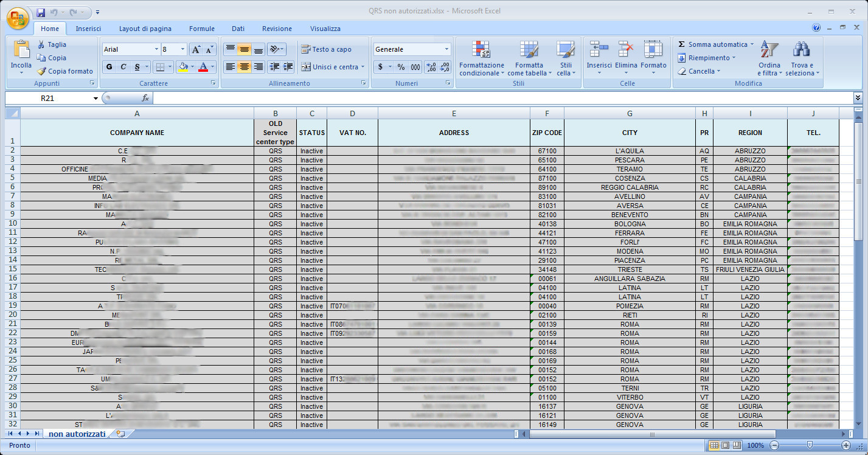Open Stili cella gallery
Viewport: 868px width, 455px height.
coord(566,58)
